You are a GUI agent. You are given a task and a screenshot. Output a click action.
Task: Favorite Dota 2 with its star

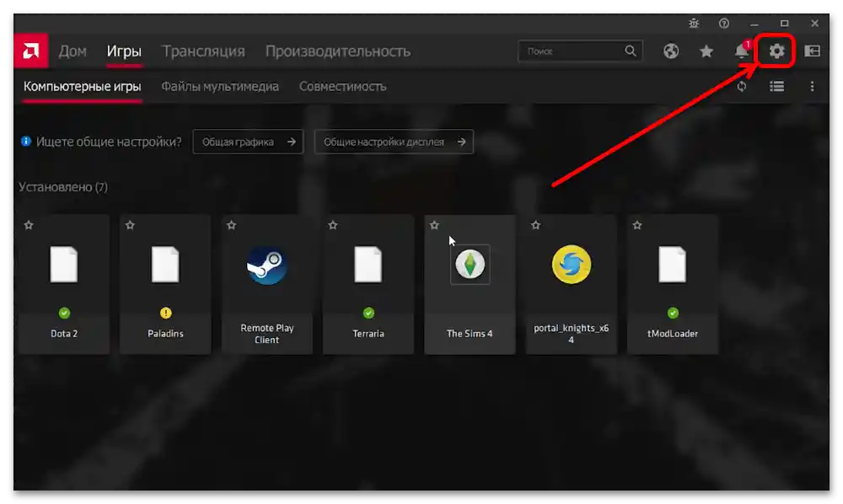(29, 225)
